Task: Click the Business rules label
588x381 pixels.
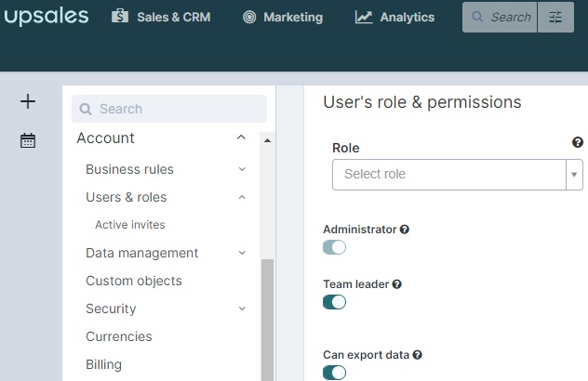Action: coord(129,169)
